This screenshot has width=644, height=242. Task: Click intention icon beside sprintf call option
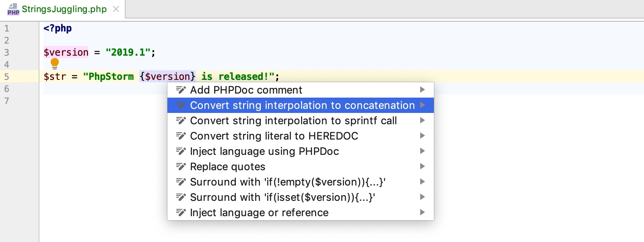(181, 121)
